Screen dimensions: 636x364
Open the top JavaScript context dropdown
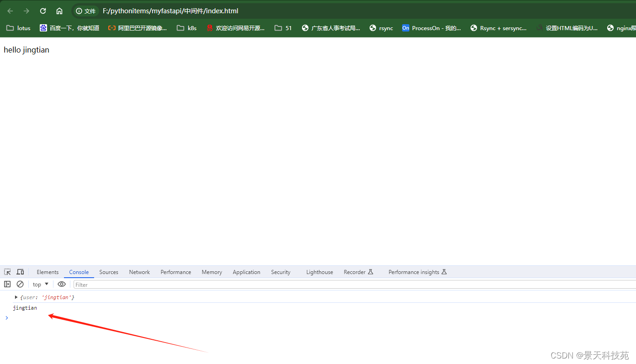click(41, 284)
